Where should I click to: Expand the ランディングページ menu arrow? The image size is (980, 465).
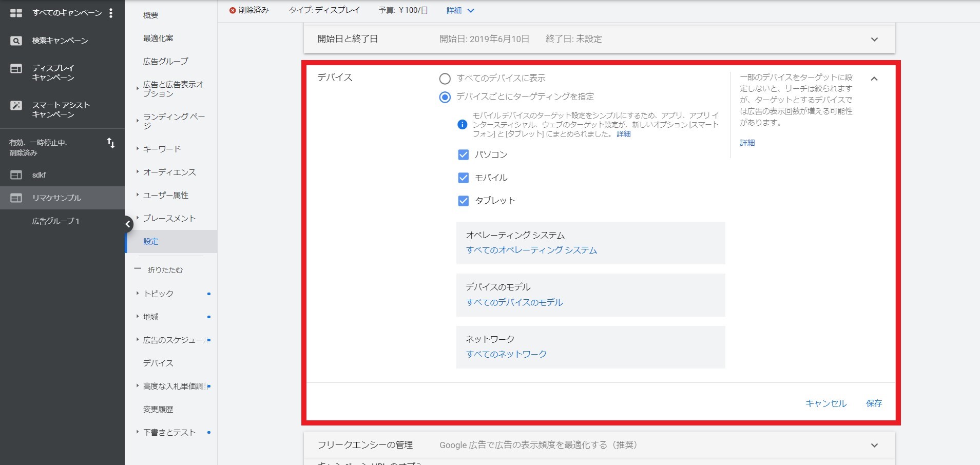click(x=138, y=121)
